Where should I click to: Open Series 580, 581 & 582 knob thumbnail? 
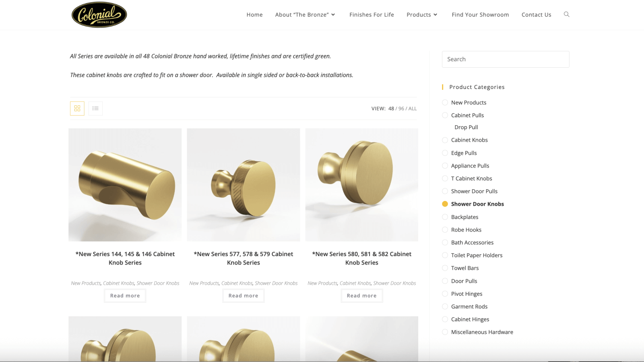click(x=361, y=185)
